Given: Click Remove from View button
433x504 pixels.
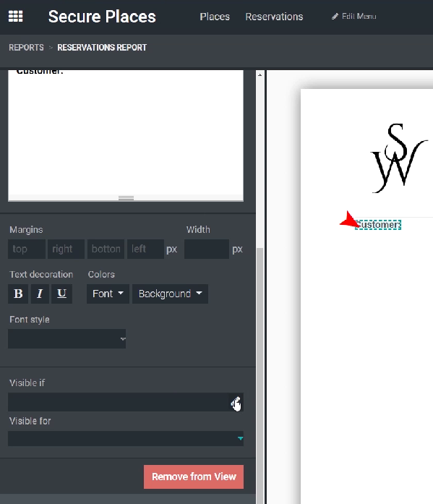Looking at the screenshot, I should point(194,477).
